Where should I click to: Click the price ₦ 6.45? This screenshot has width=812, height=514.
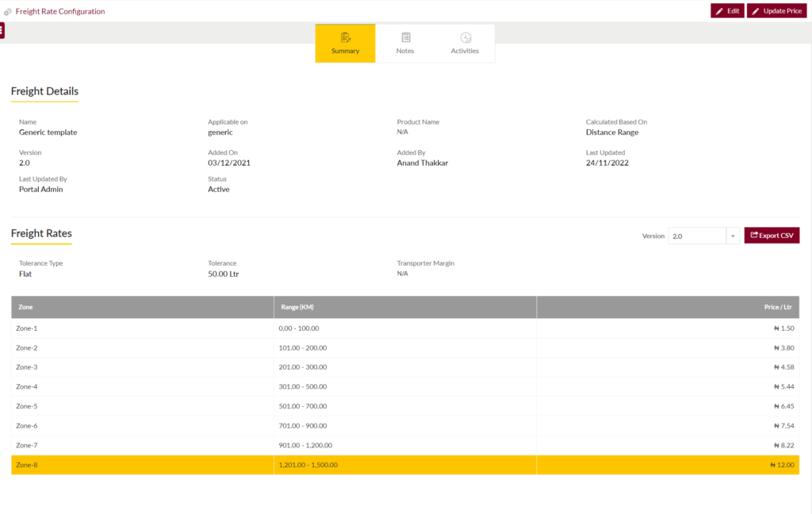784,407
